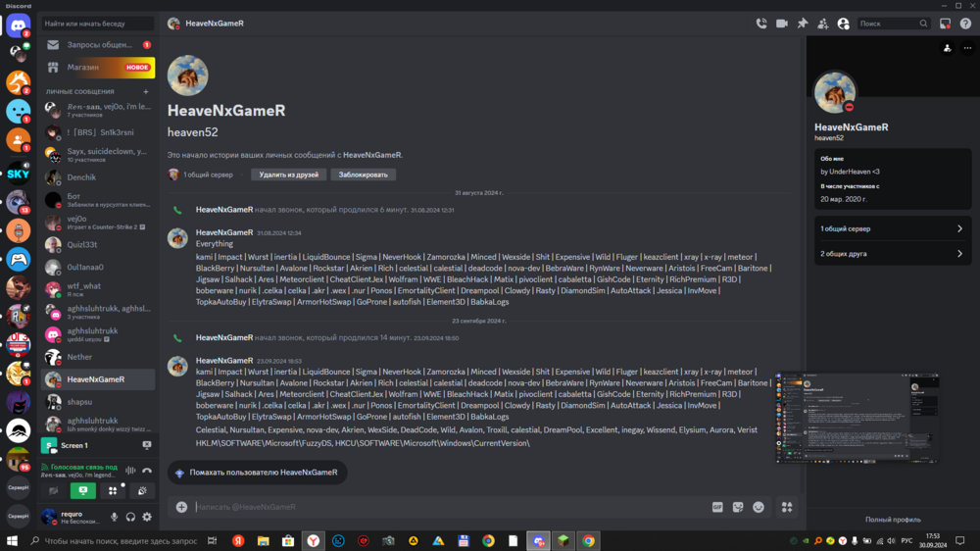Hide the user profile panel

click(843, 24)
